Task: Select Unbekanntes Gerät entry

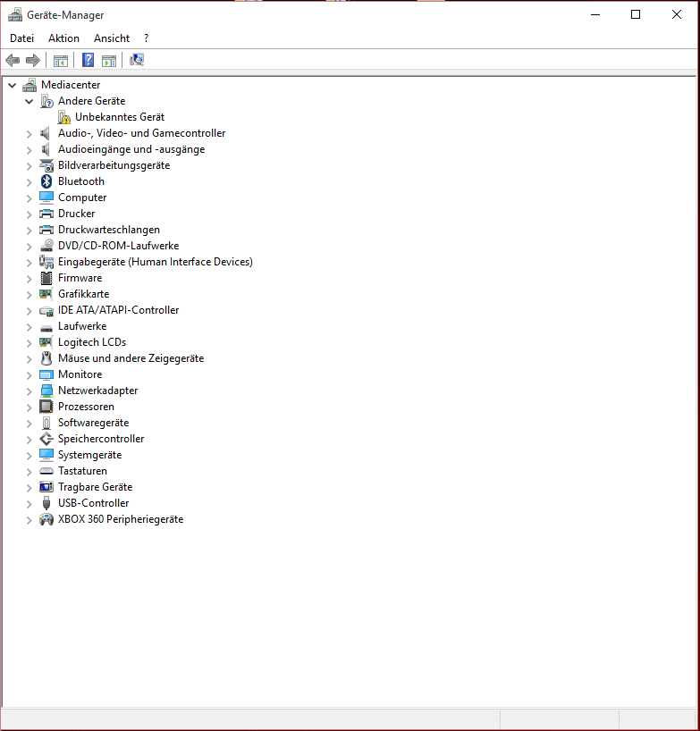Action: (x=120, y=117)
